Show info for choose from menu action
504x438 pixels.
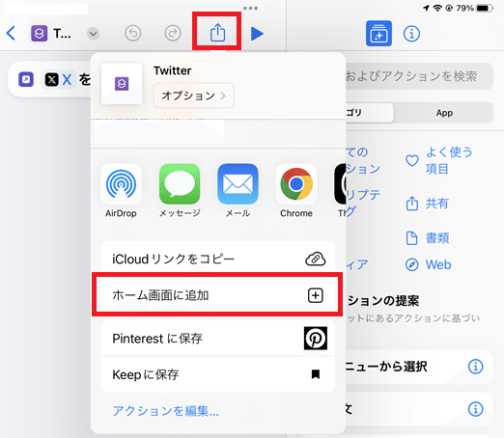coord(475,367)
